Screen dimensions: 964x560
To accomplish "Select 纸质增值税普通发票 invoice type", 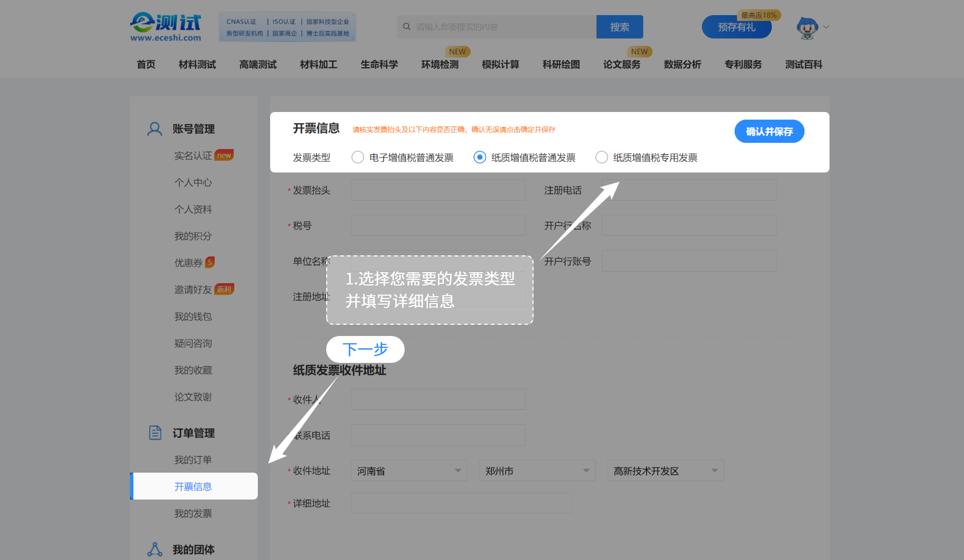I will tap(479, 157).
